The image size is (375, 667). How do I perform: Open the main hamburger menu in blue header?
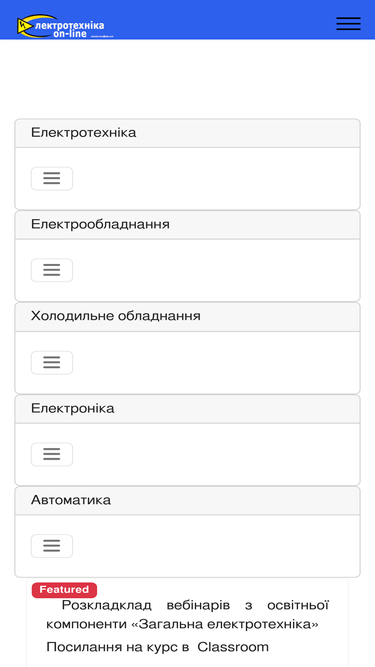[x=348, y=24]
